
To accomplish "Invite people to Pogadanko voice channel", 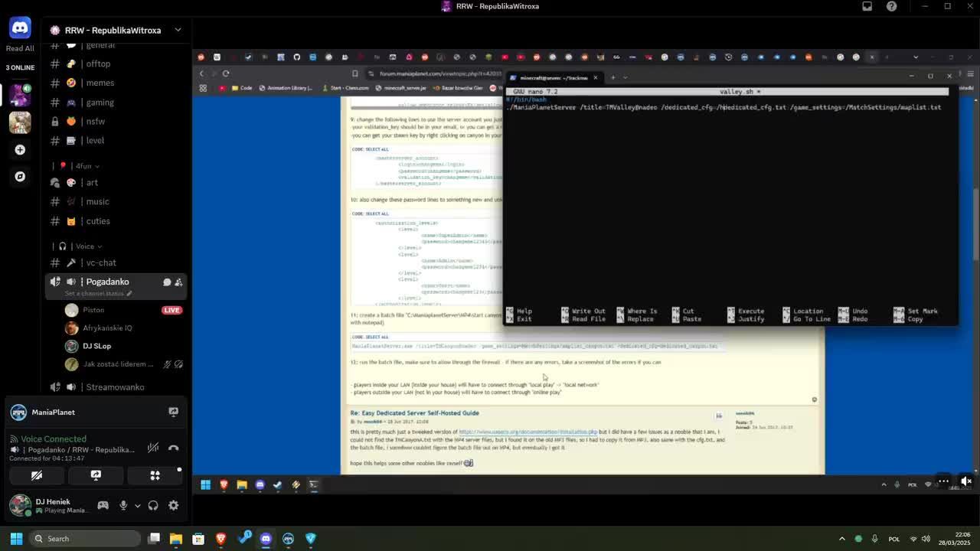I will click(178, 282).
